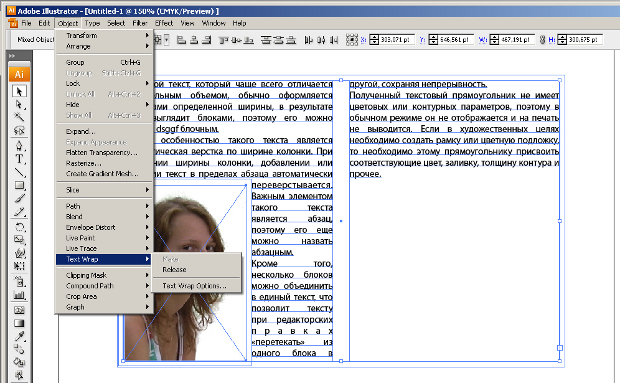620x383 pixels.
Task: Select the Selection (black arrow) tool
Action: click(x=19, y=91)
